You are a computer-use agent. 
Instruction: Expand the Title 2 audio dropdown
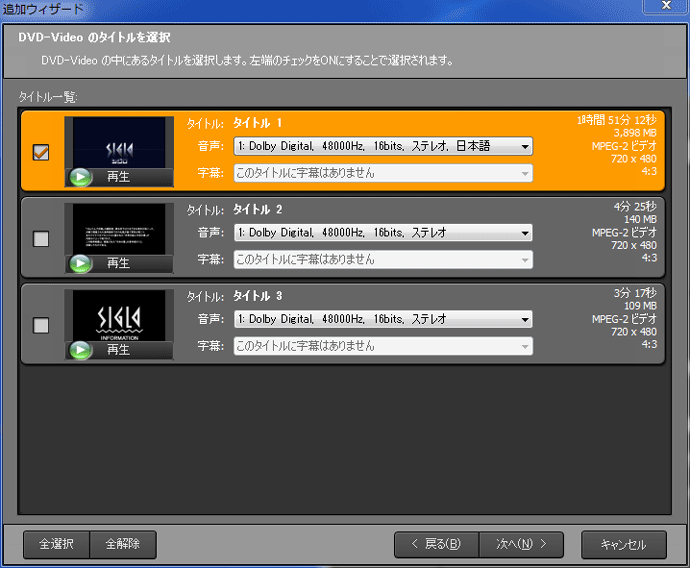383,233
